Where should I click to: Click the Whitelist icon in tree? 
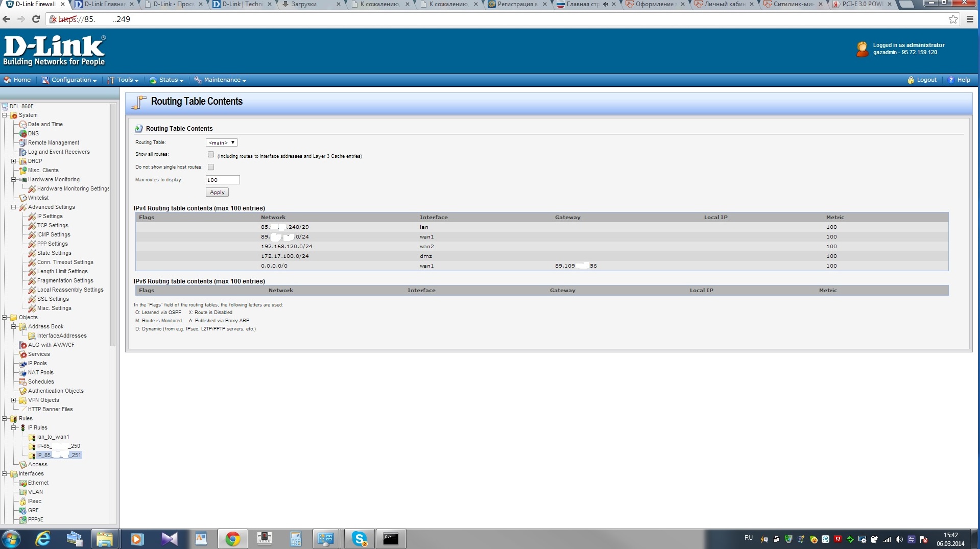[22, 198]
